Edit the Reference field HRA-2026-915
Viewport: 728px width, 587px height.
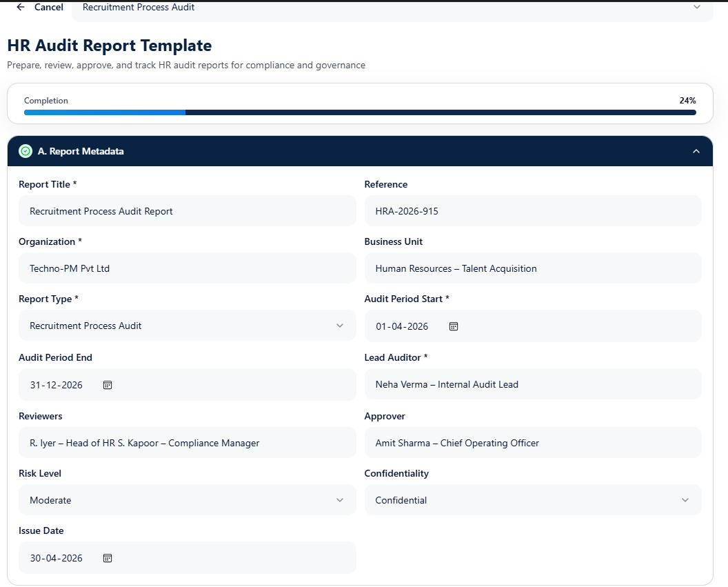pyautogui.click(x=532, y=211)
